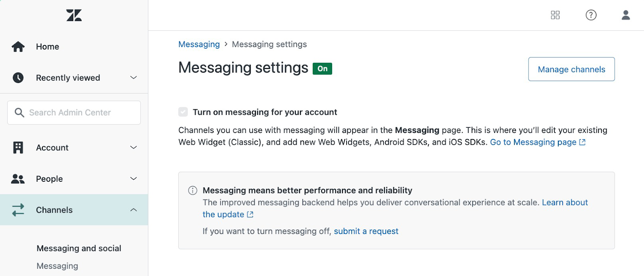Image resolution: width=644 pixels, height=276 pixels.
Task: Click the Account building icon
Action: tap(18, 147)
